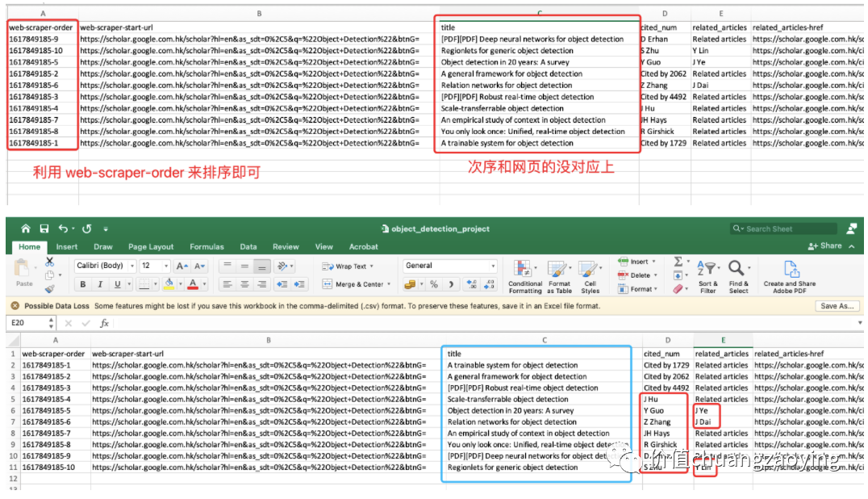Click the Decrease Indent icon

click(282, 284)
